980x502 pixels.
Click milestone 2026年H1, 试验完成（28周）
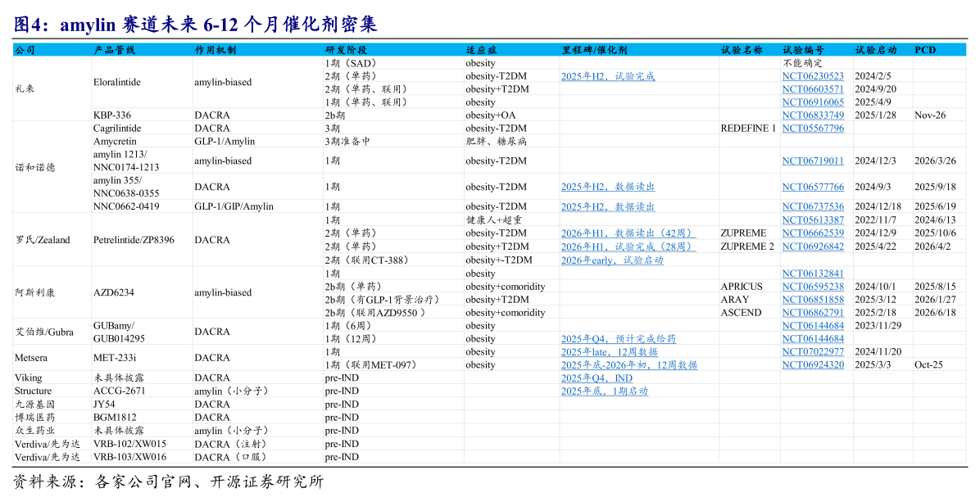[x=628, y=246]
